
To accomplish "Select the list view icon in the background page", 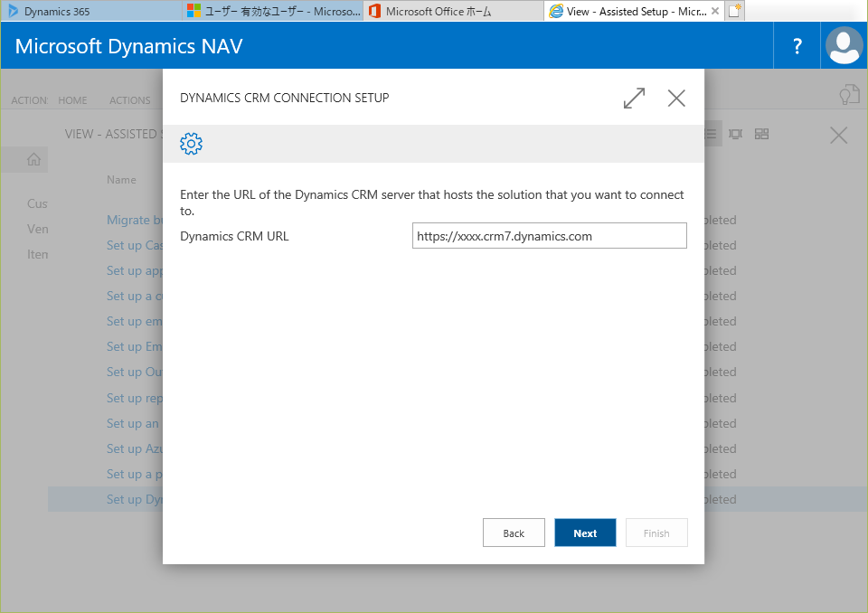I will pos(712,134).
